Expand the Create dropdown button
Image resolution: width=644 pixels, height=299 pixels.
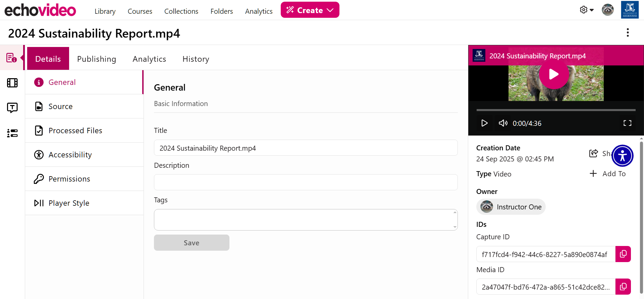pyautogui.click(x=310, y=10)
